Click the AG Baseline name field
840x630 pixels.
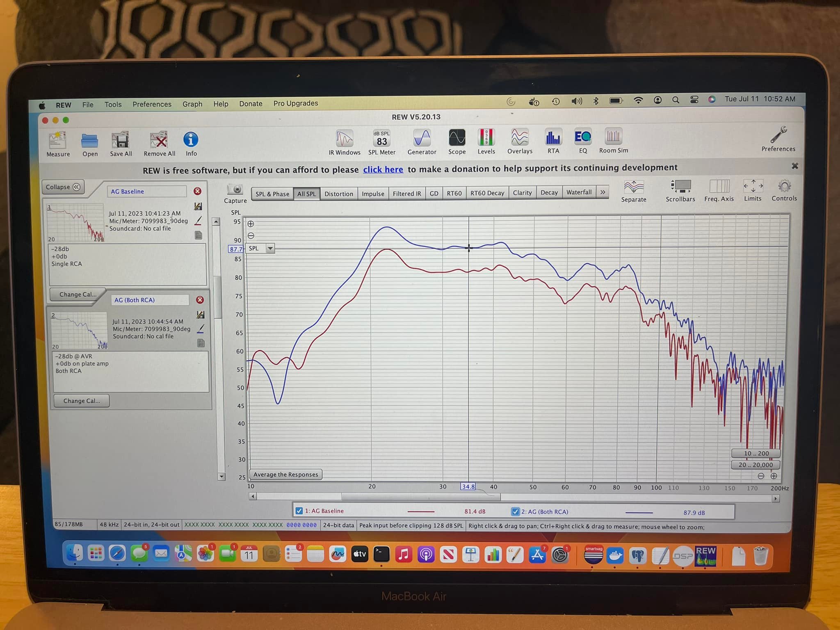(147, 192)
